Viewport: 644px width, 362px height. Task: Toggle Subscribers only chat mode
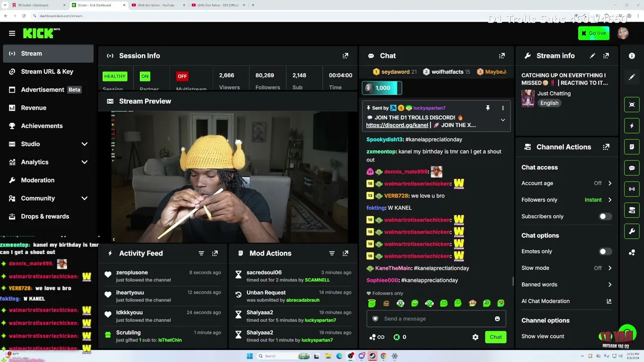[605, 216]
